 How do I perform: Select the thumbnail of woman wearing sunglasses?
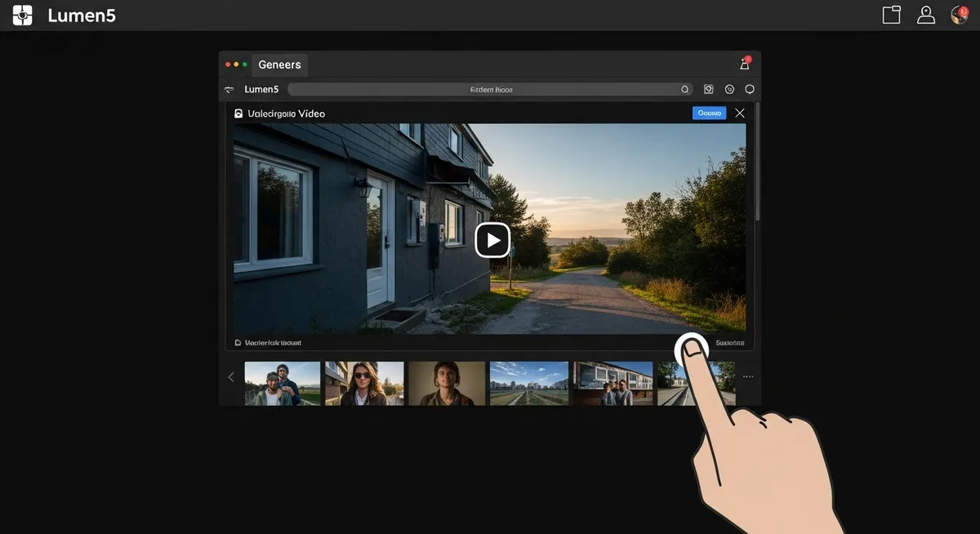364,384
